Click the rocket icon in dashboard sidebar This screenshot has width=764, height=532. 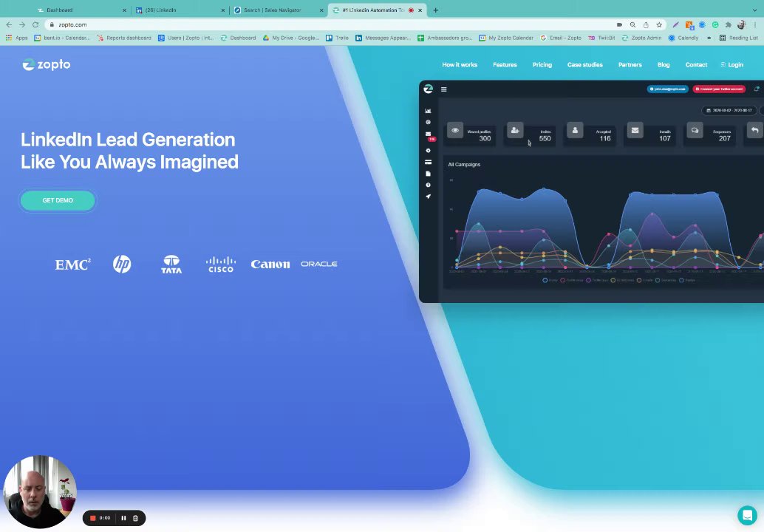pos(428,197)
